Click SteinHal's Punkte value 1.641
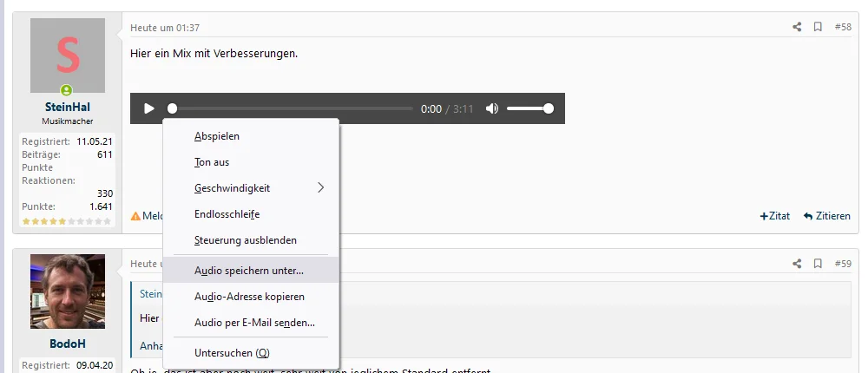This screenshot has height=373, width=868. 102,206
